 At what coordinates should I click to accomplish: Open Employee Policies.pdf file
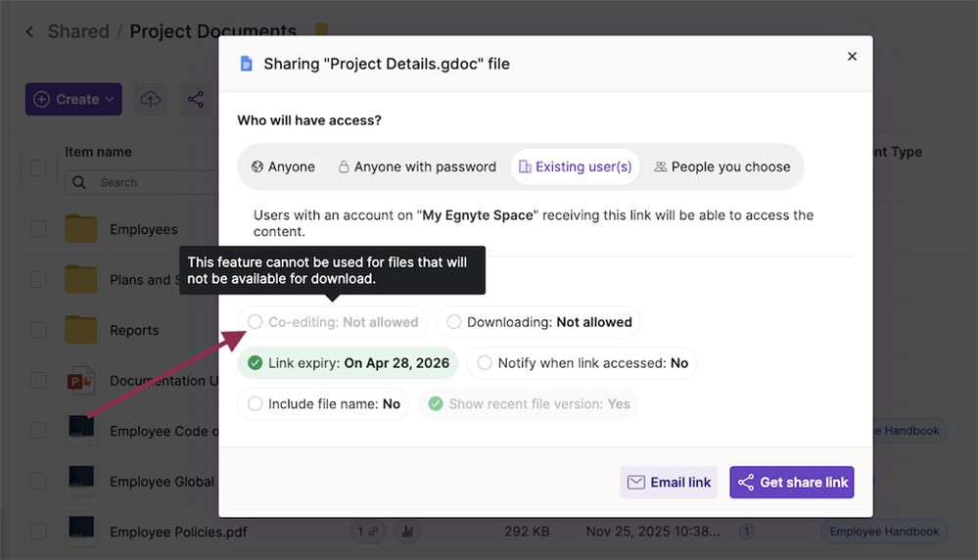(178, 532)
